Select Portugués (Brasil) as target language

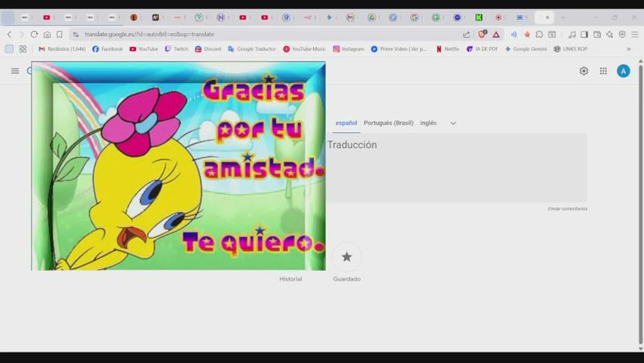tap(389, 123)
